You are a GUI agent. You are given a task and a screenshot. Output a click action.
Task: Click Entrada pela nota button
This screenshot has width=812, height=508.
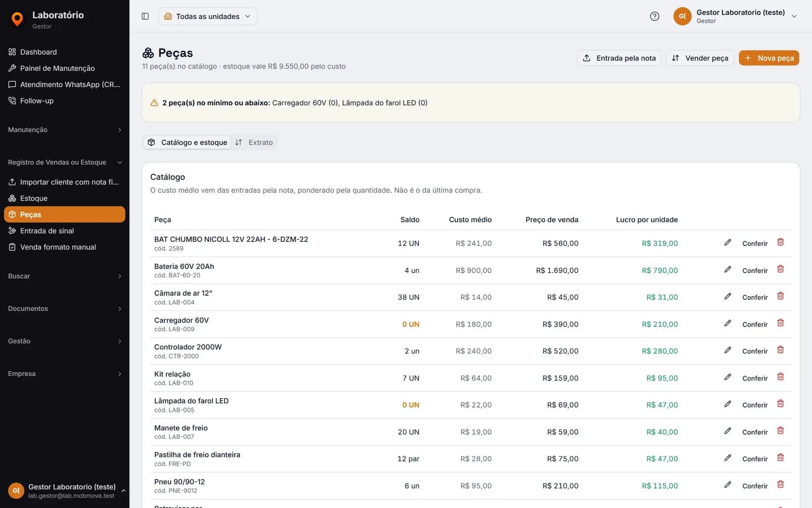coord(619,58)
